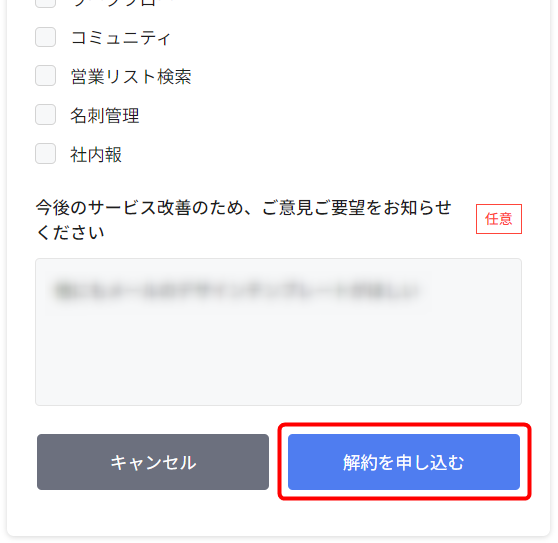This screenshot has height=543, width=558.
Task: Click the red 任意 badge
Action: (x=499, y=219)
